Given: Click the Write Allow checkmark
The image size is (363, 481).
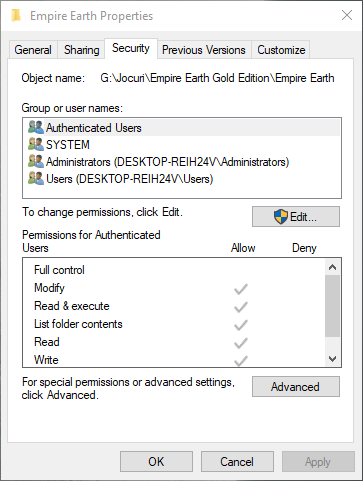Looking at the screenshot, I should click(241, 360).
